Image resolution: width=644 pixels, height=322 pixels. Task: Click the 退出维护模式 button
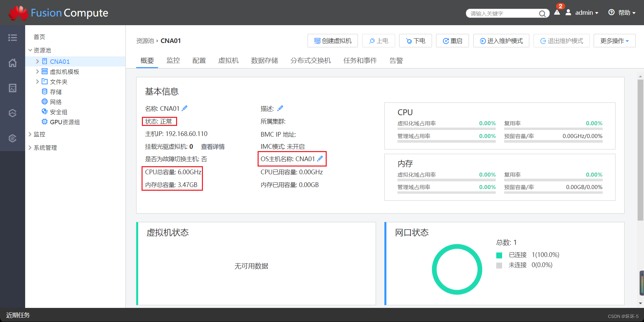tap(561, 41)
